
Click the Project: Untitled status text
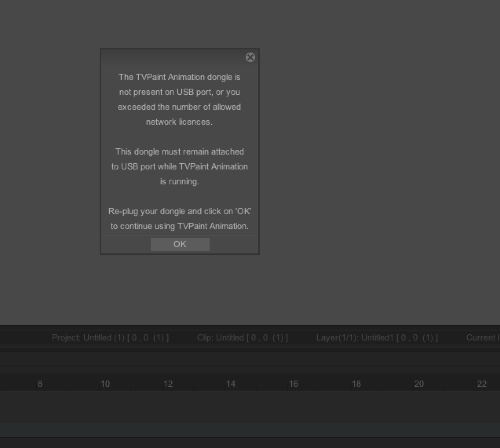(110, 338)
